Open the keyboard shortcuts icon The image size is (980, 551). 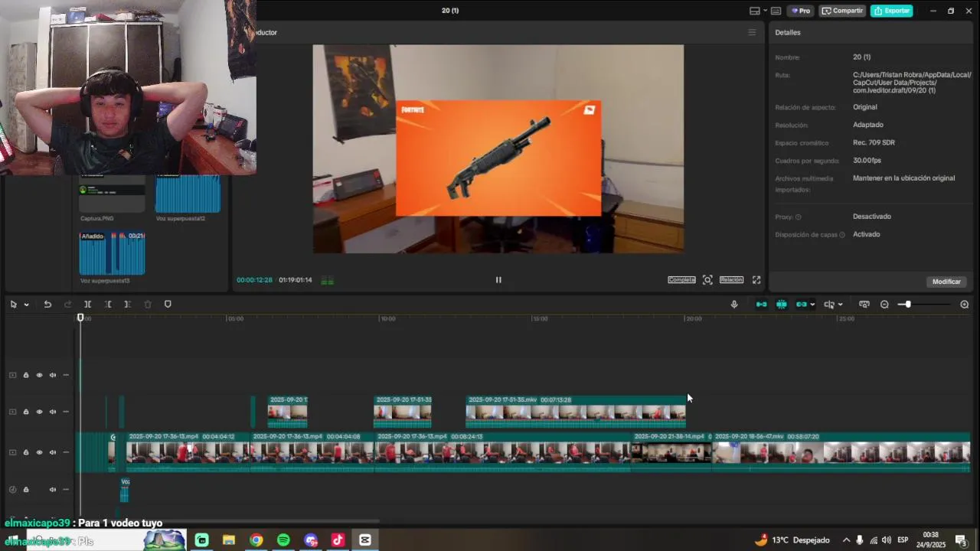[x=776, y=11]
